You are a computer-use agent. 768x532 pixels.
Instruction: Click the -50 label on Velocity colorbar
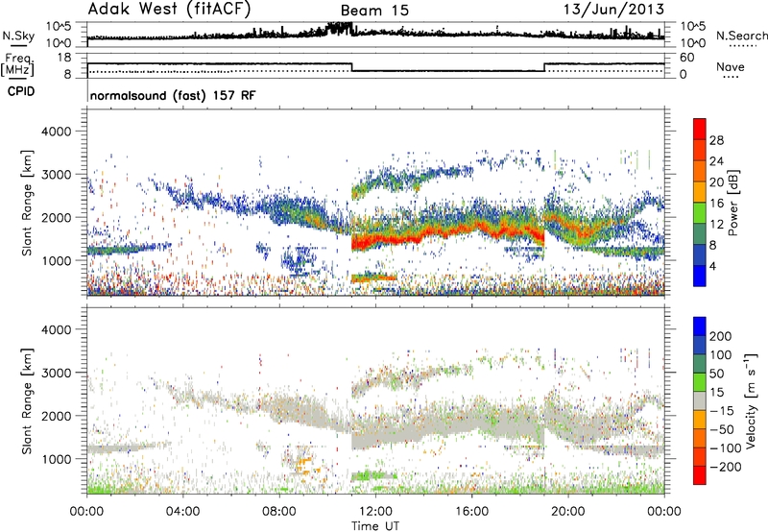tap(722, 429)
